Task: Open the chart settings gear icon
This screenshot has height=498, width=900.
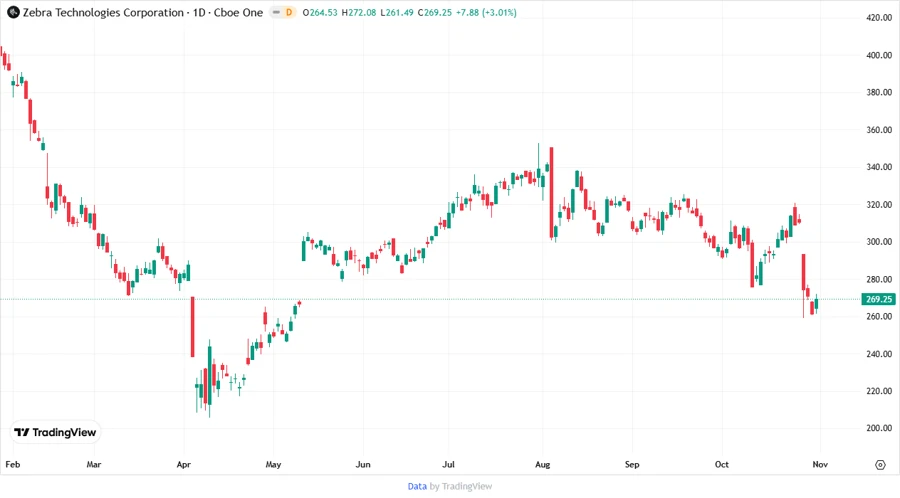Action: (x=880, y=465)
